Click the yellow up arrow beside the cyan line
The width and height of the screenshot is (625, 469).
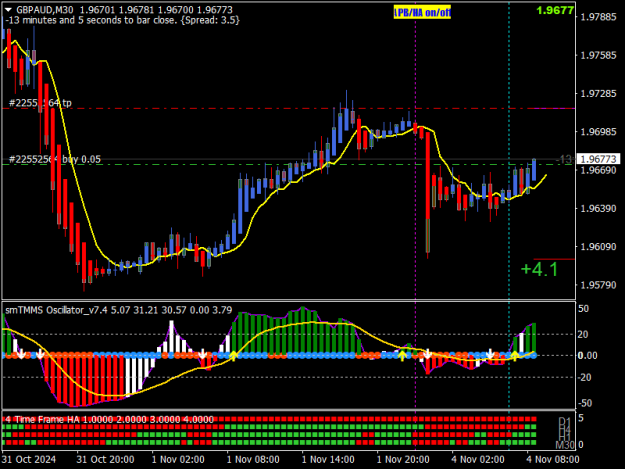coord(515,356)
